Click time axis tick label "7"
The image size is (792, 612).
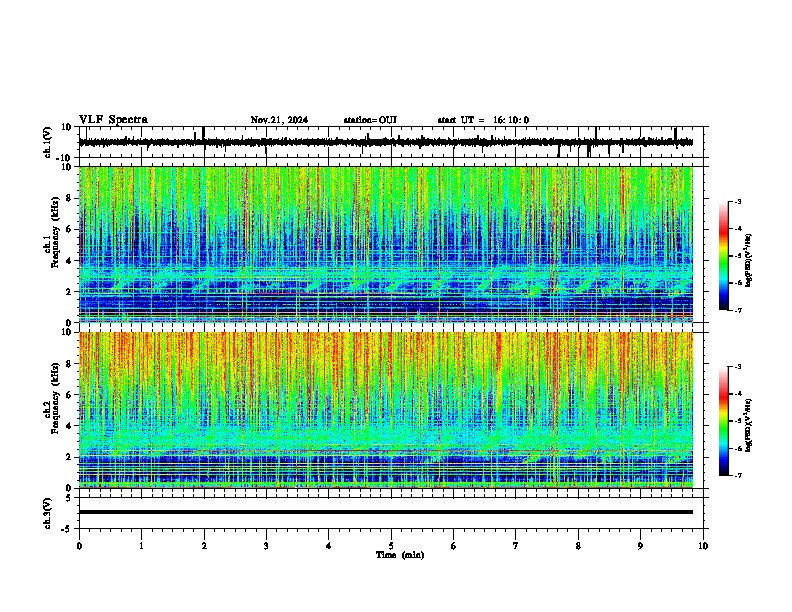click(x=516, y=546)
